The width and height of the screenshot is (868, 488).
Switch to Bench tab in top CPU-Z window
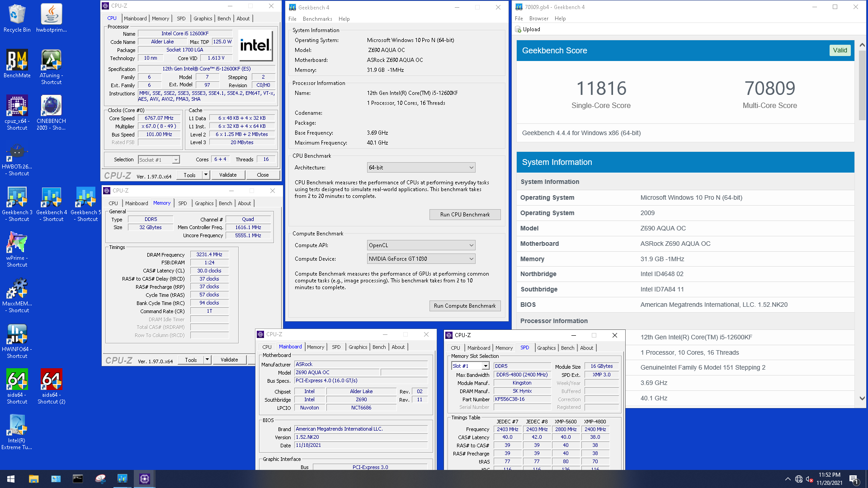(224, 19)
